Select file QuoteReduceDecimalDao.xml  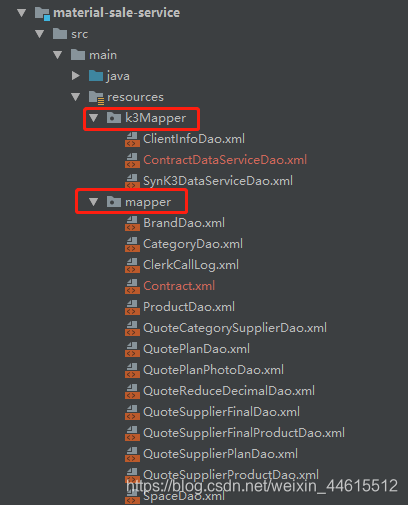pos(229,391)
